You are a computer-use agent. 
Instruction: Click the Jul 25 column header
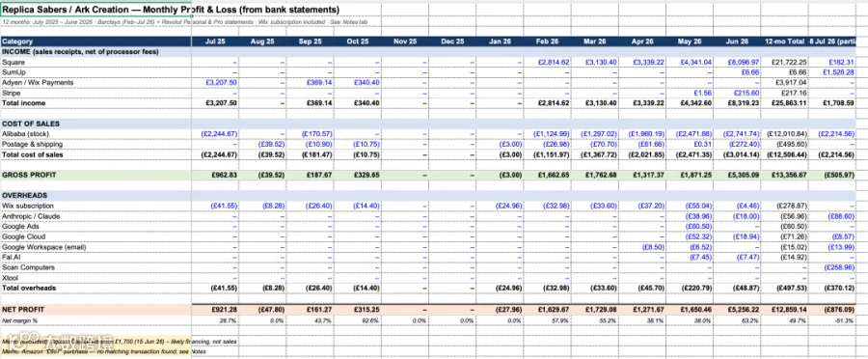pos(215,41)
